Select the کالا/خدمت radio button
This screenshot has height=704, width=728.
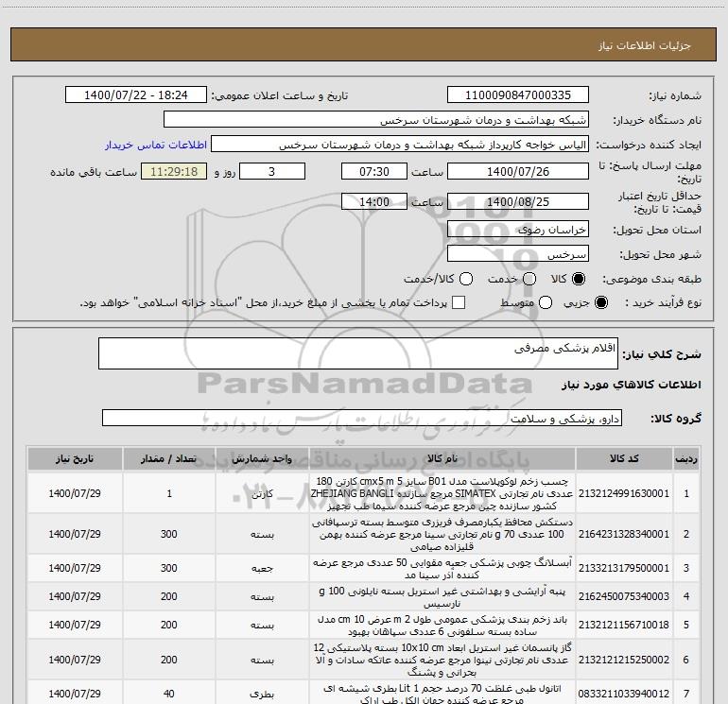pyautogui.click(x=466, y=279)
